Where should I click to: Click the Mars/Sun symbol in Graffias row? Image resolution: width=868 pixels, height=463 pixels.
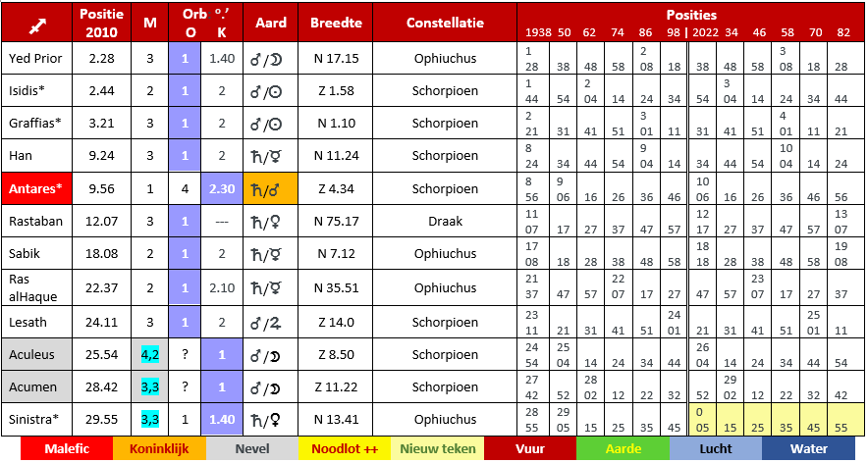coord(266,124)
